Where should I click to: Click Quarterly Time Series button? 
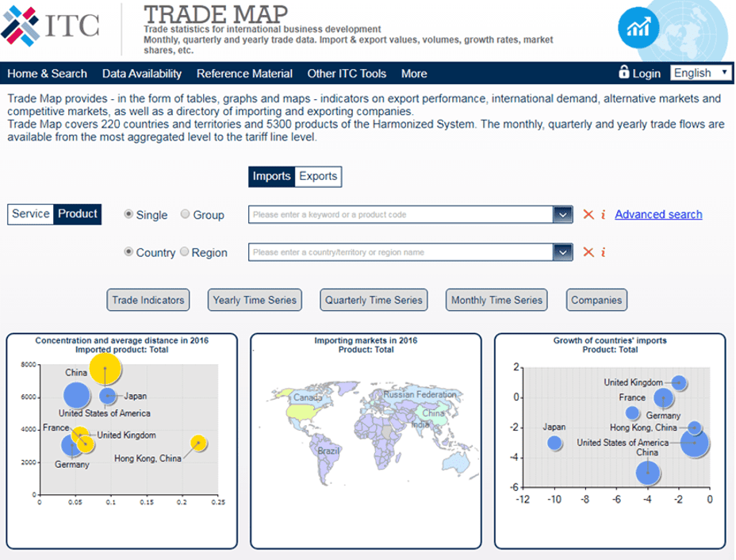[374, 300]
